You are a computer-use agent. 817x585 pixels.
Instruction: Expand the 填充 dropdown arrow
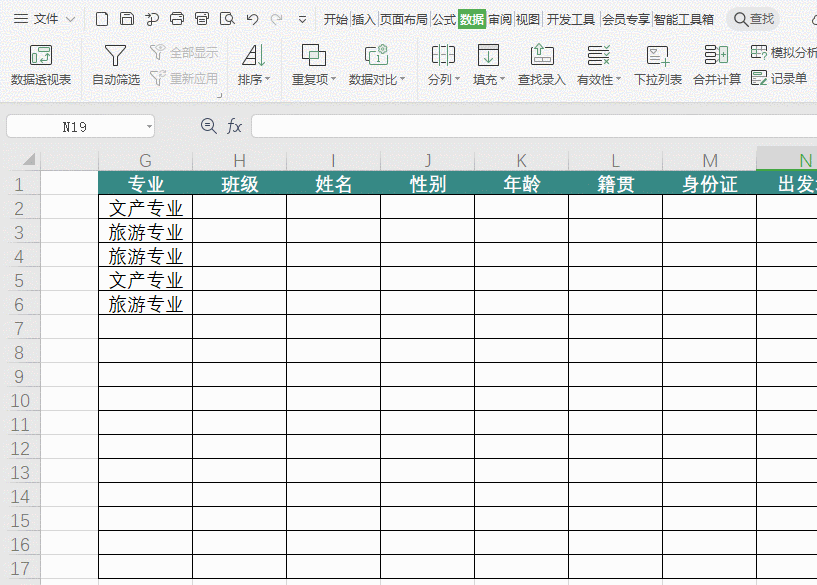(502, 79)
